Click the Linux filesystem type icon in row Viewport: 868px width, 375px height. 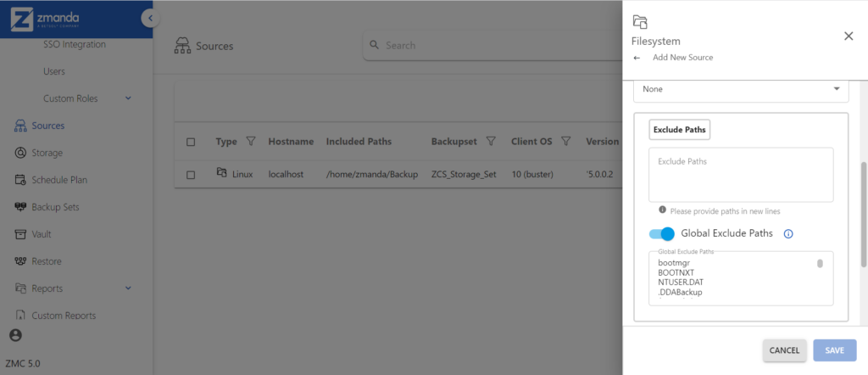(x=221, y=173)
